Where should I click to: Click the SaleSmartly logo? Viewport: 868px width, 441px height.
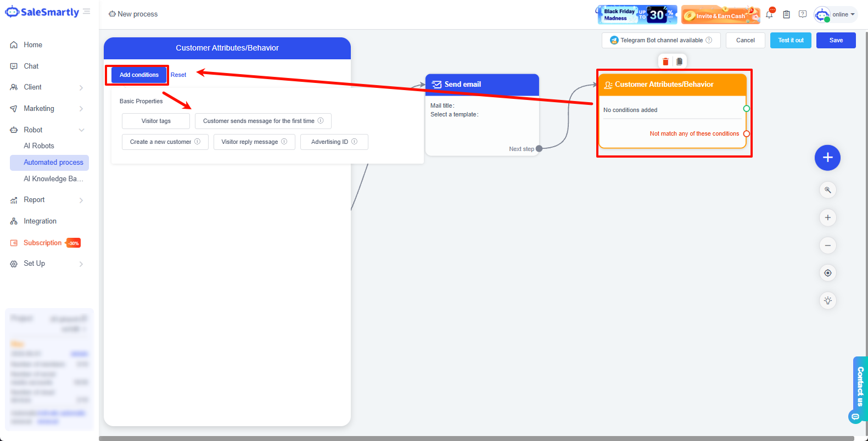coord(42,12)
